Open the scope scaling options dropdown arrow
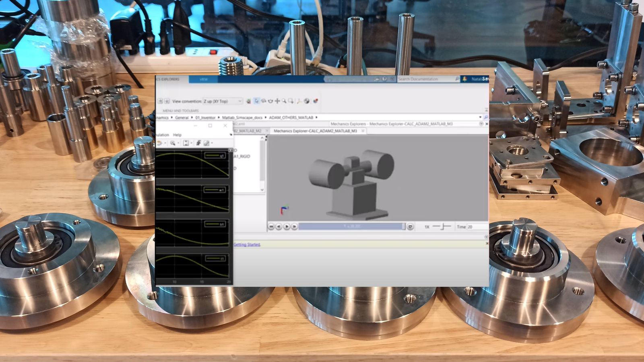Viewport: 644px width, 362px height. click(191, 143)
